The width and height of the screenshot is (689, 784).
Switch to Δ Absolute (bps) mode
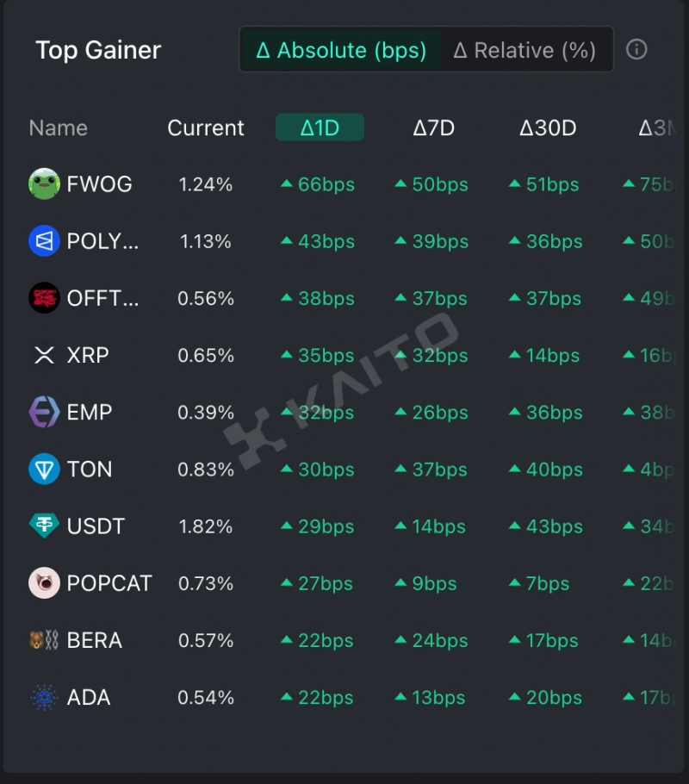[x=341, y=50]
